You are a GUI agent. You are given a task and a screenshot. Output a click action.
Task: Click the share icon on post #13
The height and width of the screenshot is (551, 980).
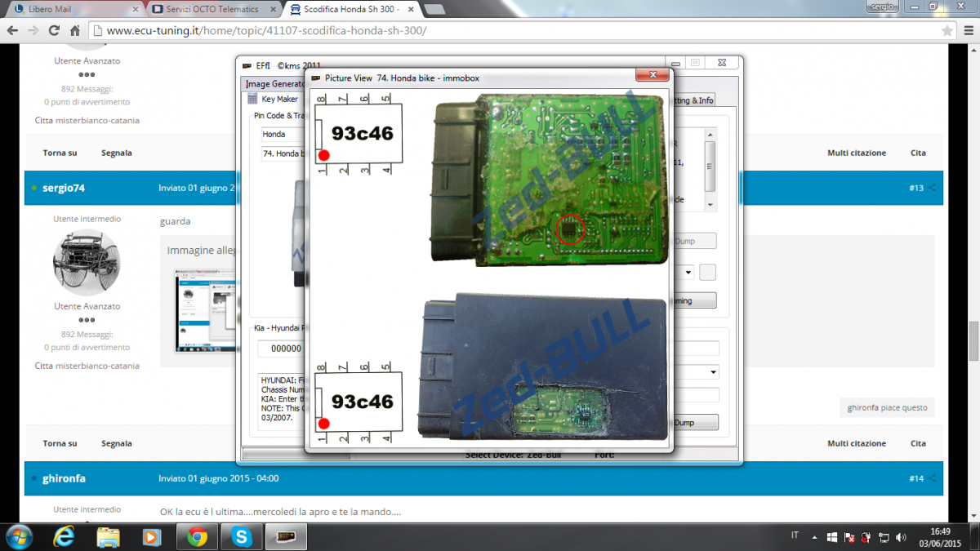932,189
